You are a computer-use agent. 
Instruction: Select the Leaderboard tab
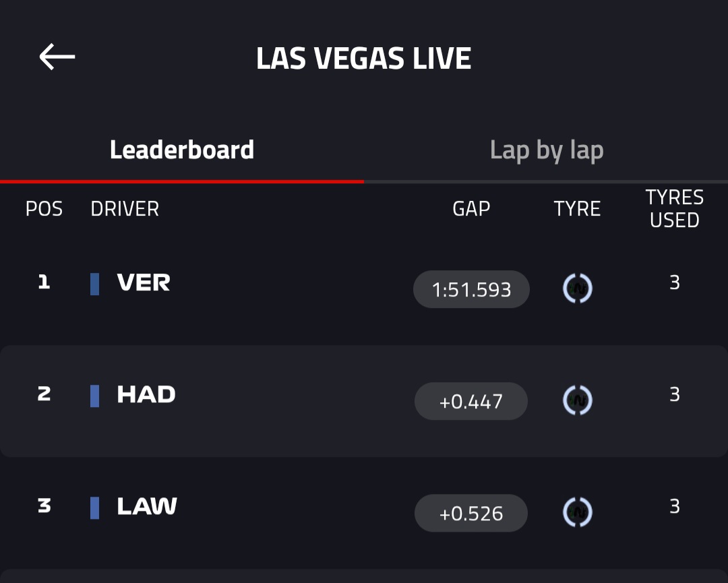182,150
